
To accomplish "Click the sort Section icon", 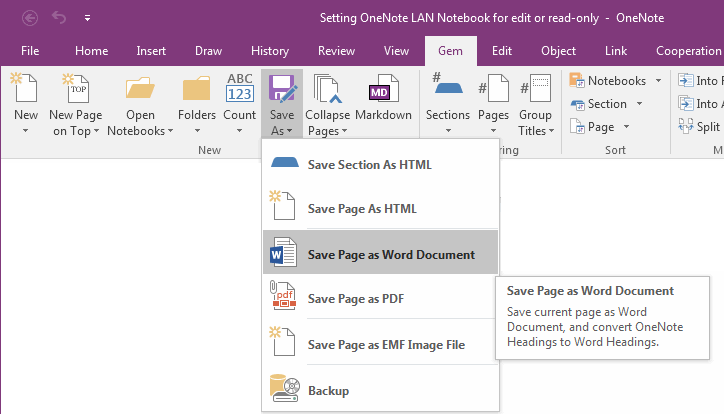I will 577,104.
